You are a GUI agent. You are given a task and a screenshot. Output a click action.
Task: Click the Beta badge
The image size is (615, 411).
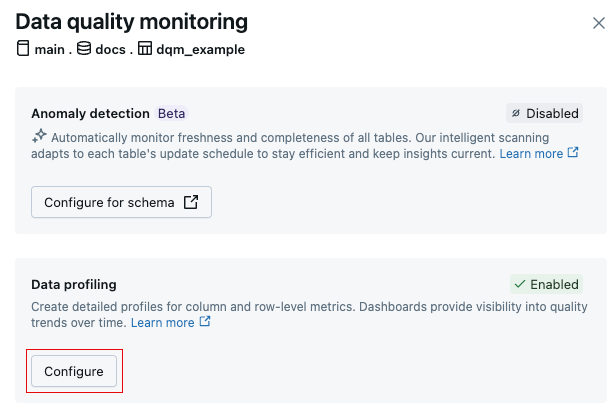tap(171, 114)
